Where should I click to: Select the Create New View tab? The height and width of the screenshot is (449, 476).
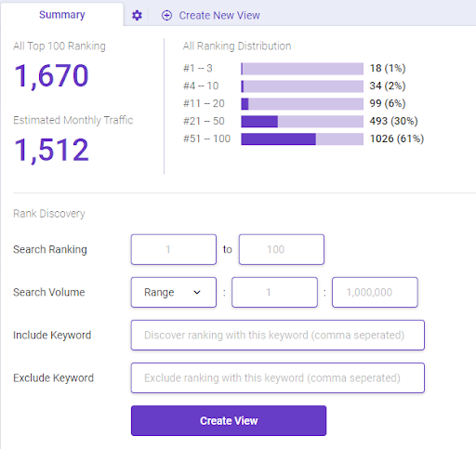211,15
